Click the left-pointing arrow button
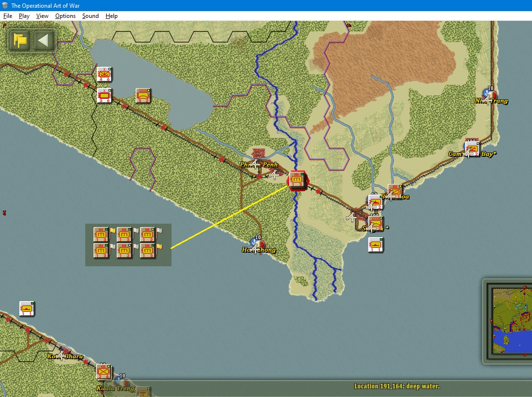This screenshot has height=397, width=532. (44, 41)
